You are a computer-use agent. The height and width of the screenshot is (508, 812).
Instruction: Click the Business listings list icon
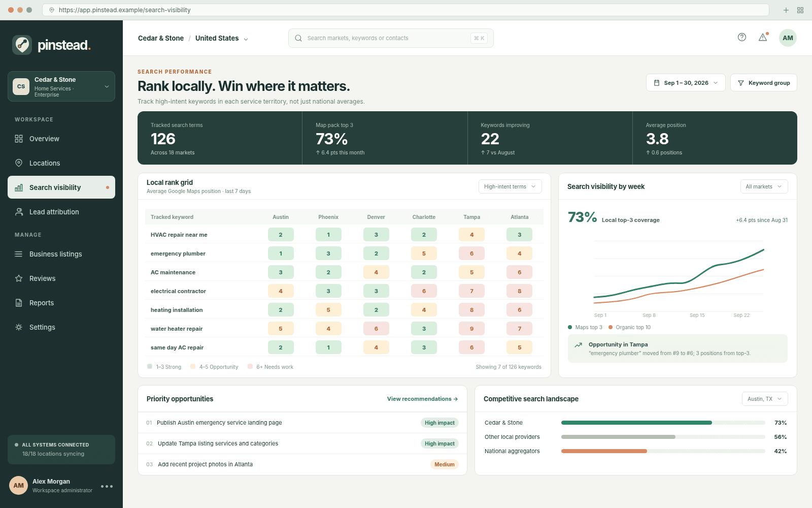click(x=19, y=254)
